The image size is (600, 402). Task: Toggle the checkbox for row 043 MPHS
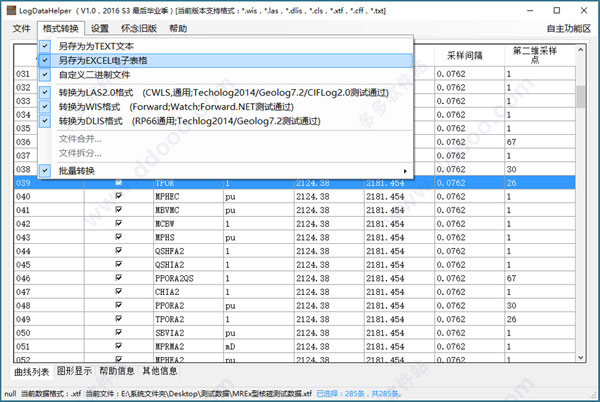(119, 237)
